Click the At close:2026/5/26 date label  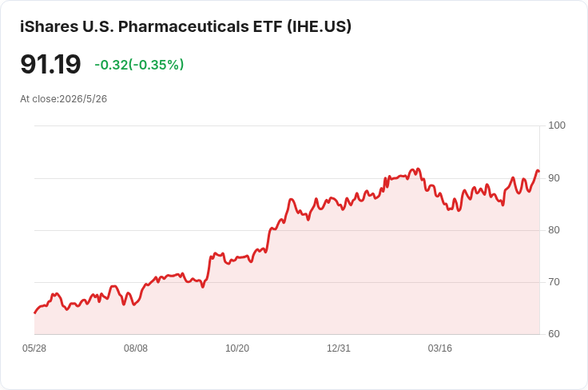(63, 99)
